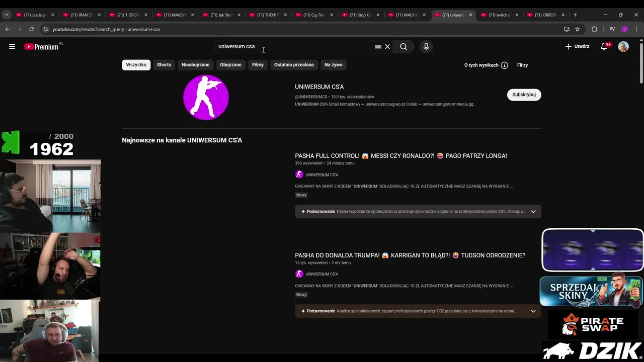Open the account avatar menu
The image size is (644, 362).
[x=623, y=47]
